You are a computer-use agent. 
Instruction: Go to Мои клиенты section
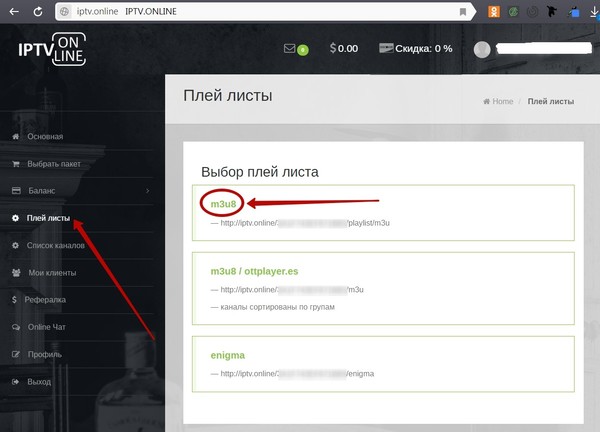pyautogui.click(x=52, y=273)
